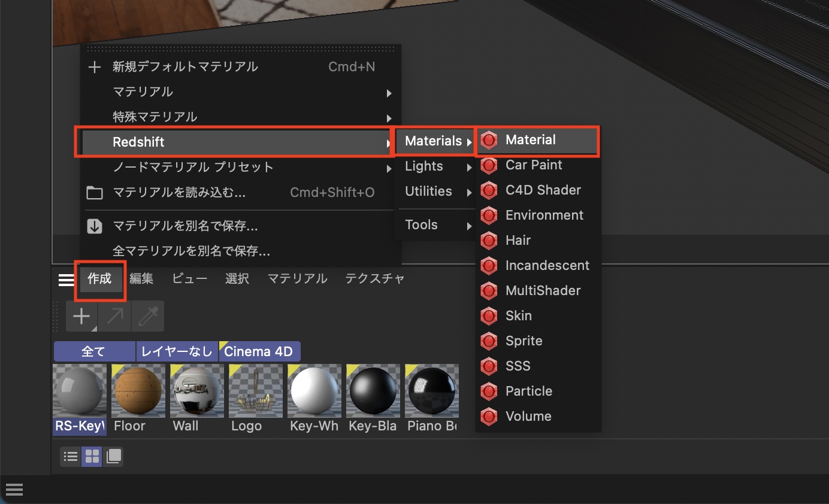Toggle the レイヤーなし filter tab
The width and height of the screenshot is (829, 504).
click(x=177, y=352)
